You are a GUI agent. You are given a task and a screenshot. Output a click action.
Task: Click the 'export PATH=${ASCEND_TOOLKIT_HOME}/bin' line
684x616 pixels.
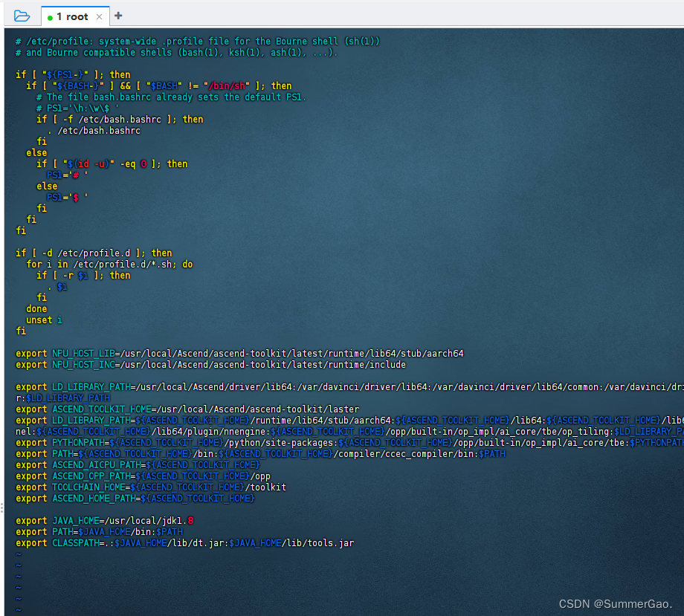click(x=260, y=454)
